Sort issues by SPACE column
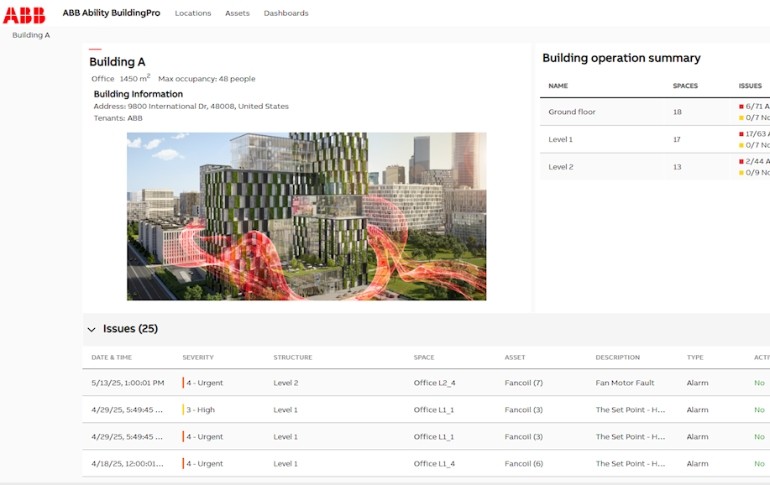This screenshot has height=485, width=770. [x=424, y=357]
